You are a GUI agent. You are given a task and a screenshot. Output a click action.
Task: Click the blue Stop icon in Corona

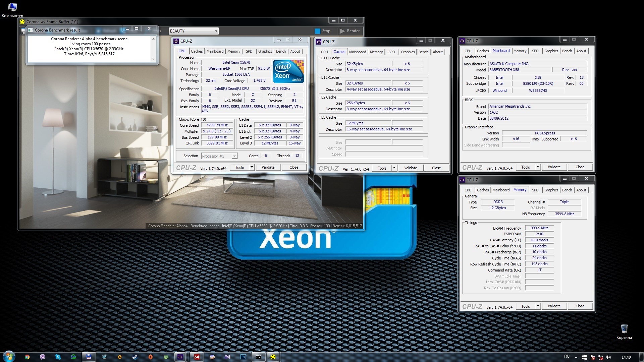(x=318, y=31)
